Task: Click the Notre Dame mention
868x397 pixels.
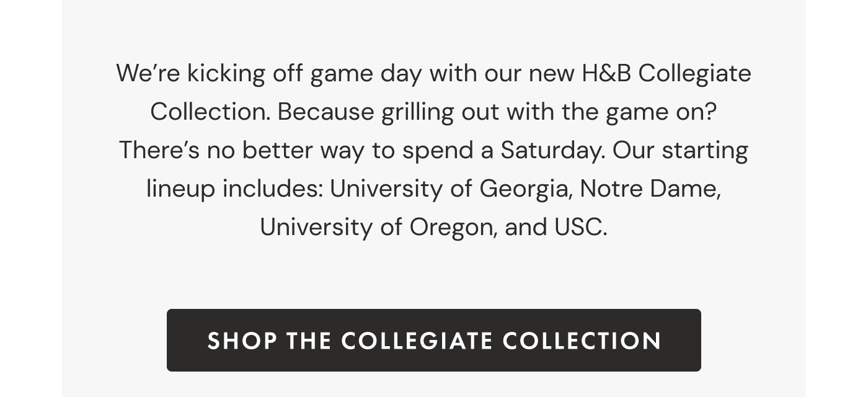Action: (648, 188)
